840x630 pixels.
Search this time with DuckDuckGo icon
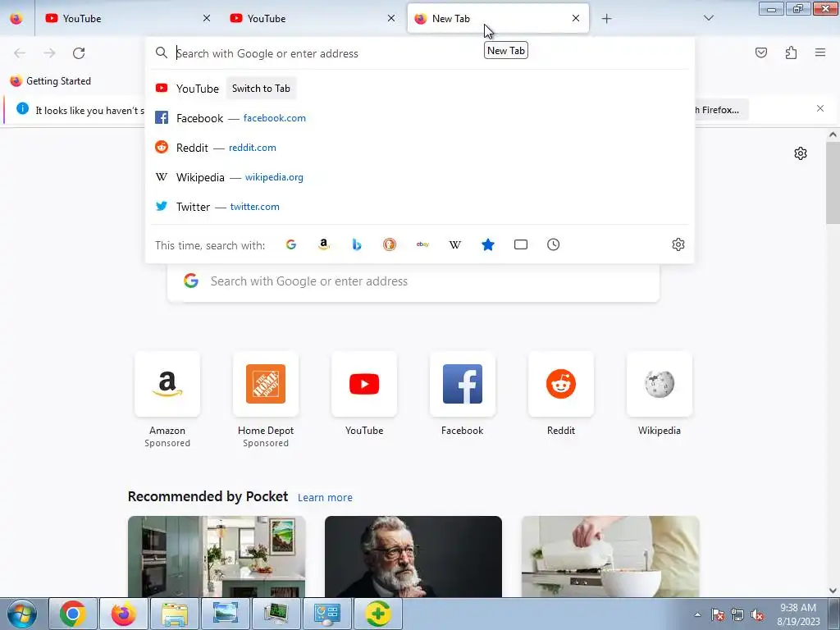[x=390, y=244]
